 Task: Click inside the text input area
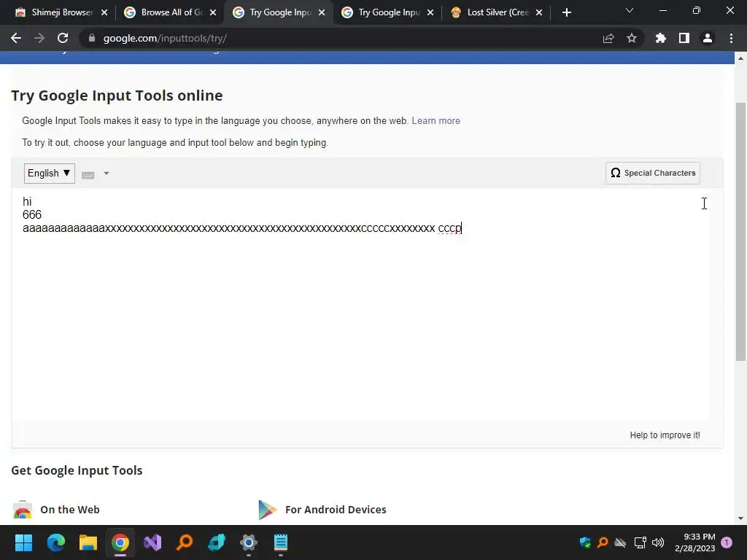[x=360, y=305]
